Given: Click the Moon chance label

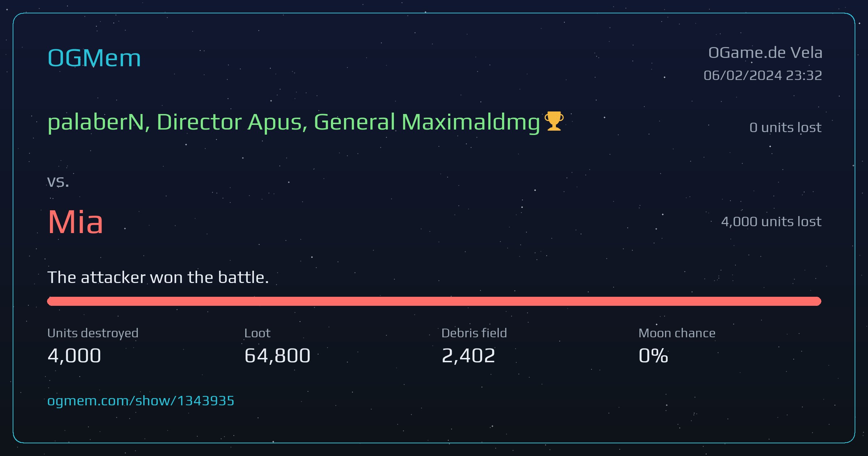Looking at the screenshot, I should (x=677, y=333).
